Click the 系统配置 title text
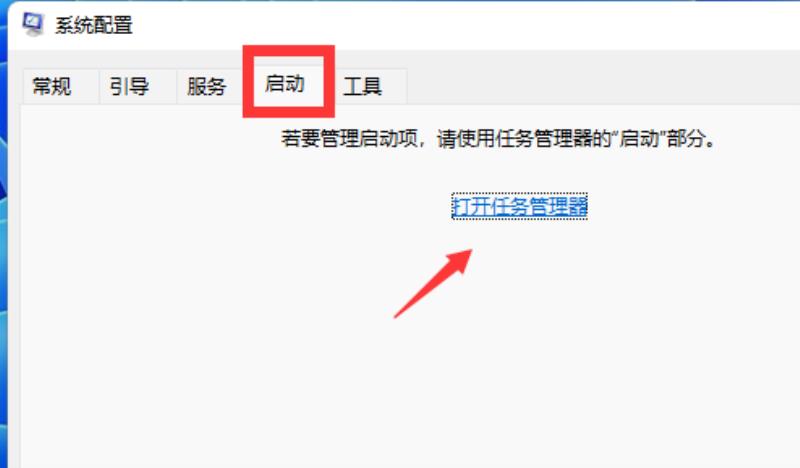The height and width of the screenshot is (468, 800). (x=94, y=25)
